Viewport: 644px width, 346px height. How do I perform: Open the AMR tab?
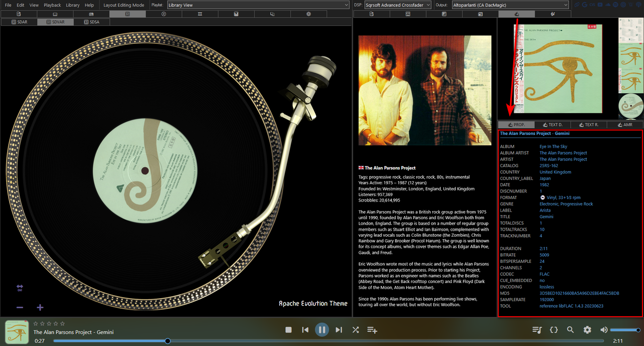tap(625, 124)
